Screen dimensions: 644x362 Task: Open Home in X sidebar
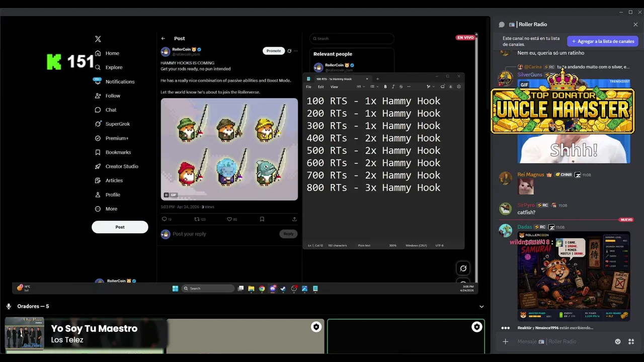point(107,53)
